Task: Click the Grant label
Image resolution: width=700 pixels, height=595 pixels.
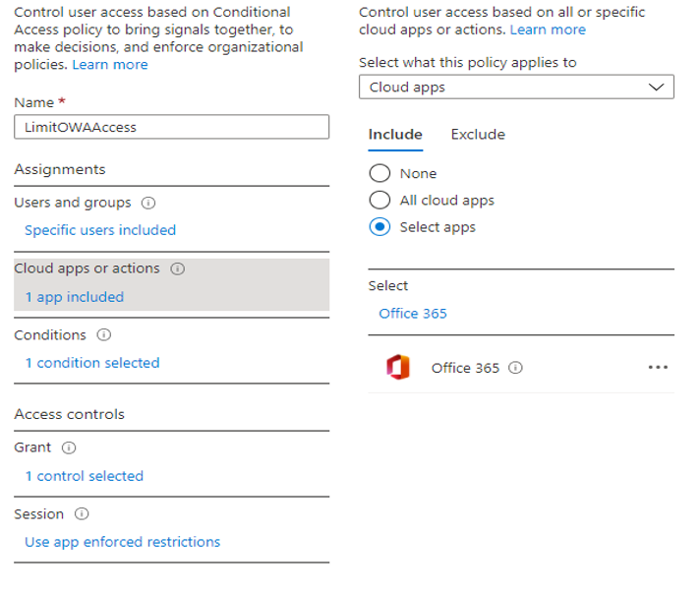Action: point(32,447)
